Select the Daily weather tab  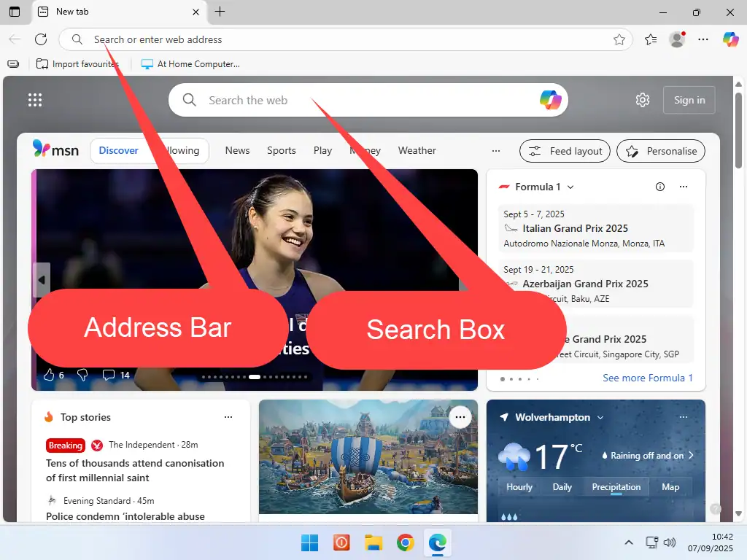tap(562, 487)
